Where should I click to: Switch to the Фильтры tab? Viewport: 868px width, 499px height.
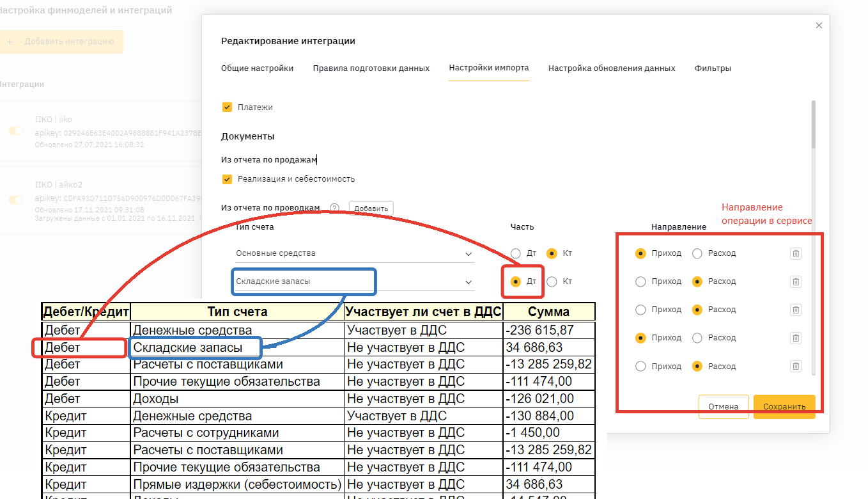pos(713,68)
